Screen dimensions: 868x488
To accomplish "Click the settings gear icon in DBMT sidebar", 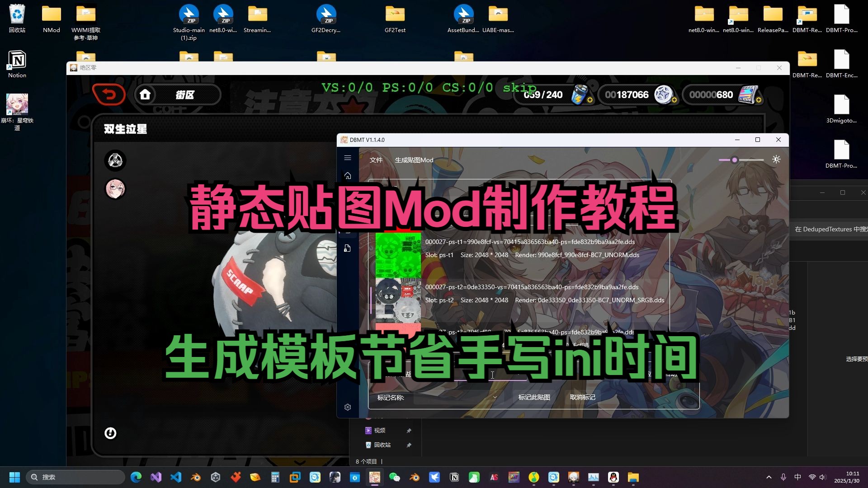I will pyautogui.click(x=348, y=406).
